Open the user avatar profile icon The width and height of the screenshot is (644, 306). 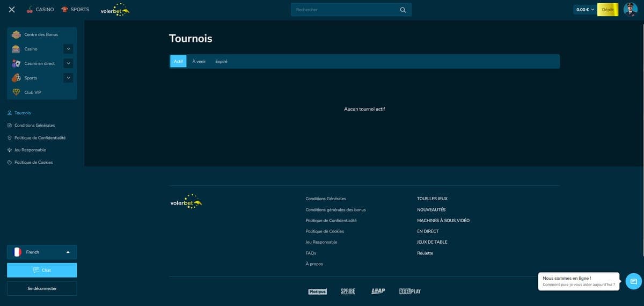coord(630,10)
